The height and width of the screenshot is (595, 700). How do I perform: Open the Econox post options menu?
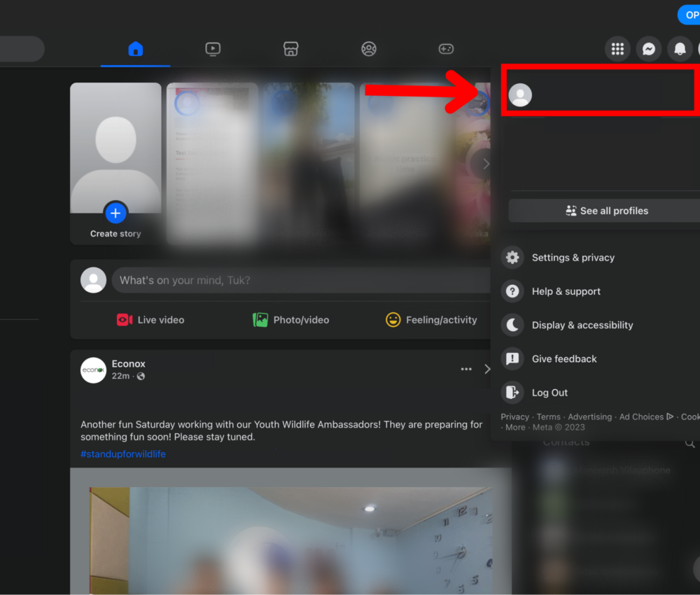(x=465, y=369)
